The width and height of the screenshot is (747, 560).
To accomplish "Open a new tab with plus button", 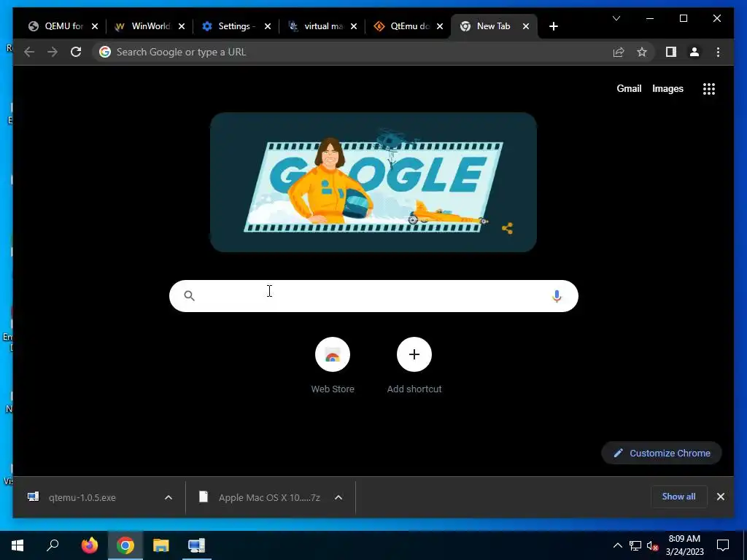I will [553, 26].
